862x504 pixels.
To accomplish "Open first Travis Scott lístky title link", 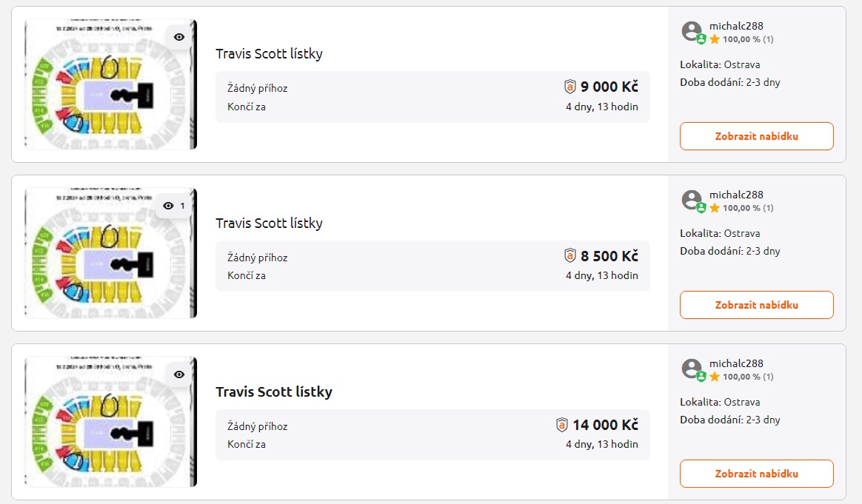I will coord(269,54).
